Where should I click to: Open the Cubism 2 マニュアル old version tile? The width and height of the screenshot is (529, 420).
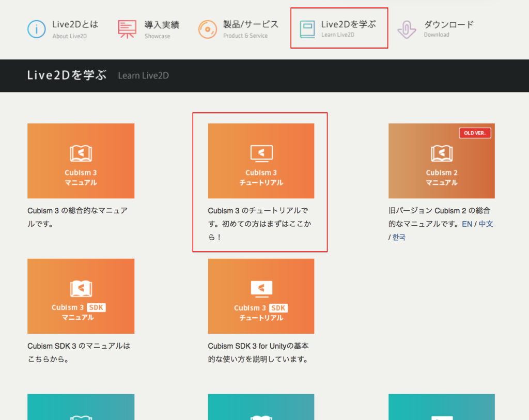click(x=442, y=161)
